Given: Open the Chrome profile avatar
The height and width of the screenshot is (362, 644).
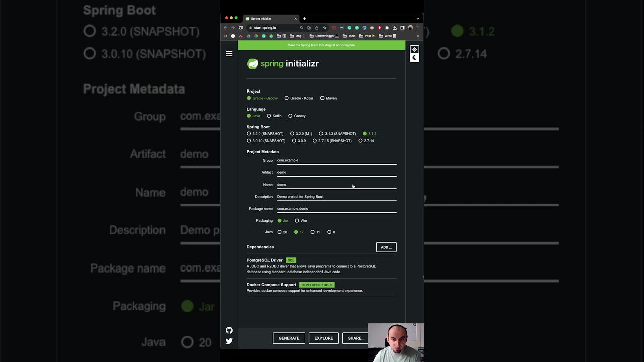Looking at the screenshot, I should pos(410,28).
